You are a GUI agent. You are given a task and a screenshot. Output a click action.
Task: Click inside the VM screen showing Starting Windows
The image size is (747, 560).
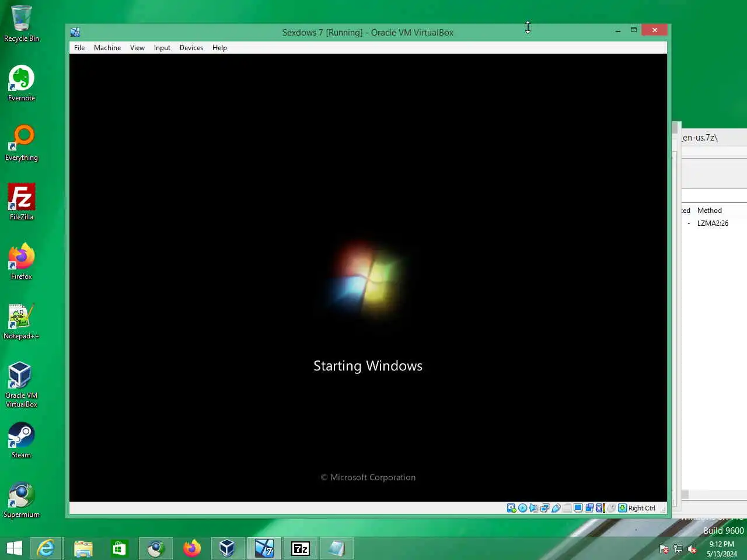click(x=368, y=278)
